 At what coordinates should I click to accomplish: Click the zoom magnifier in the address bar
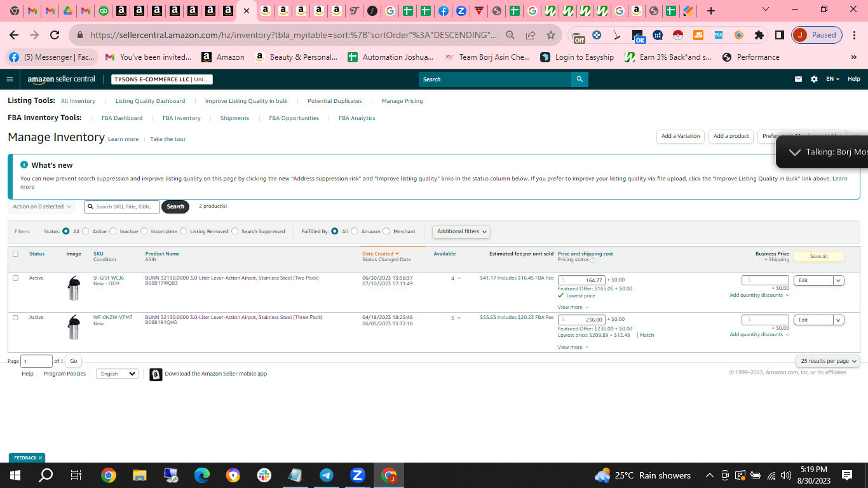510,35
